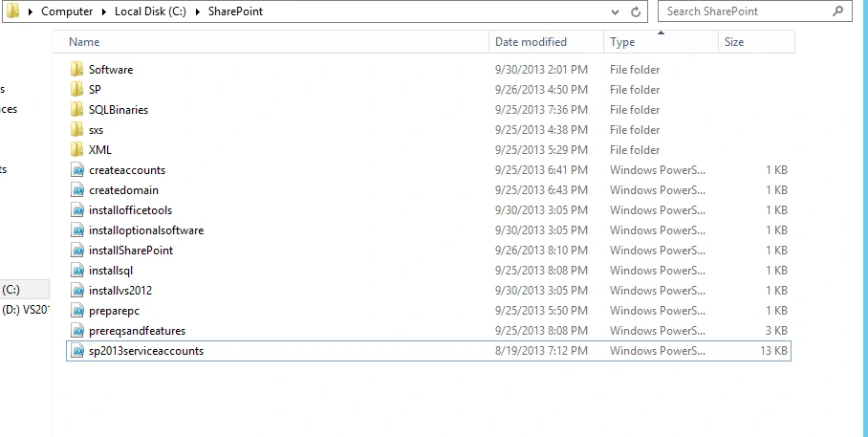Select the installsql file name
This screenshot has width=868, height=437.
coord(111,271)
